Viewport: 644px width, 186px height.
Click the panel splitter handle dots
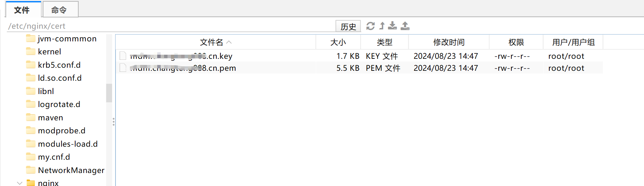tap(113, 122)
